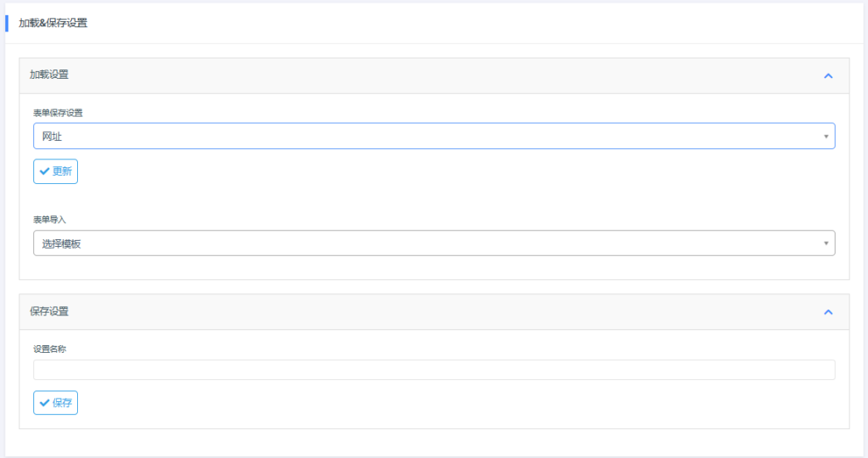Open the 表单保存设置 dropdown showing 网址

click(424, 137)
